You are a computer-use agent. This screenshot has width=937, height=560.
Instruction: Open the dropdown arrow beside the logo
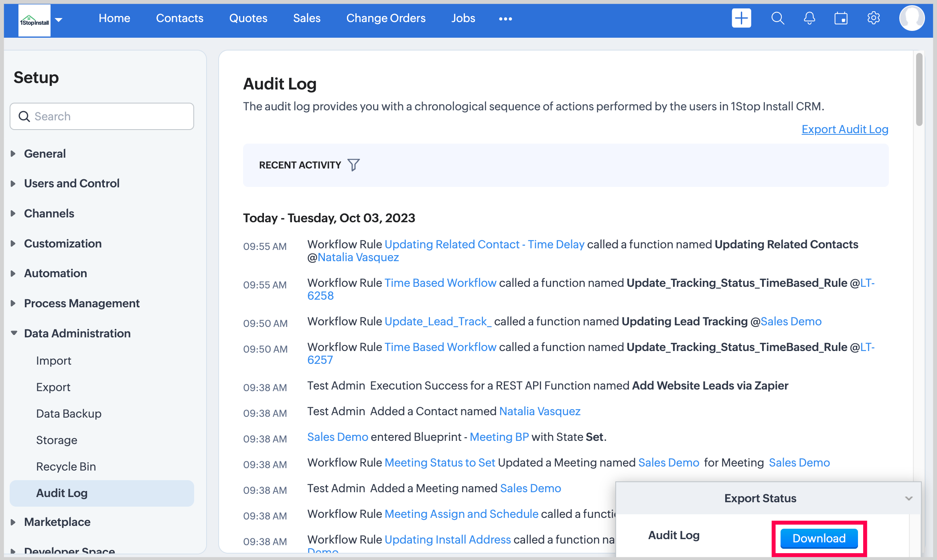coord(59,20)
